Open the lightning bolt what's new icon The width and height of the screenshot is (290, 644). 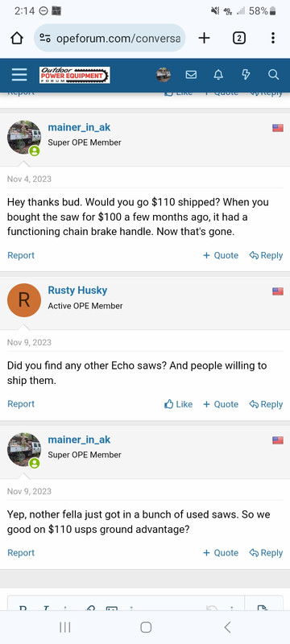pyautogui.click(x=246, y=75)
